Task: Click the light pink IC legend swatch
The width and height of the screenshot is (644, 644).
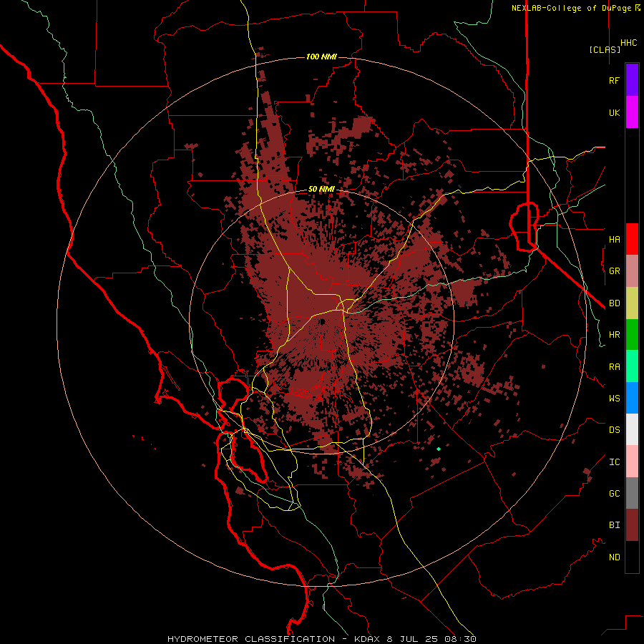Action: [632, 462]
